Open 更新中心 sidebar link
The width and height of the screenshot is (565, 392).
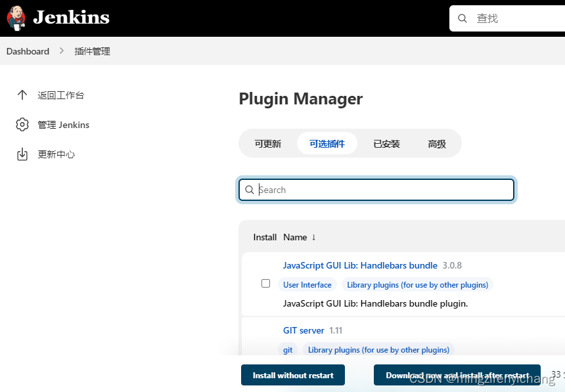coord(56,154)
